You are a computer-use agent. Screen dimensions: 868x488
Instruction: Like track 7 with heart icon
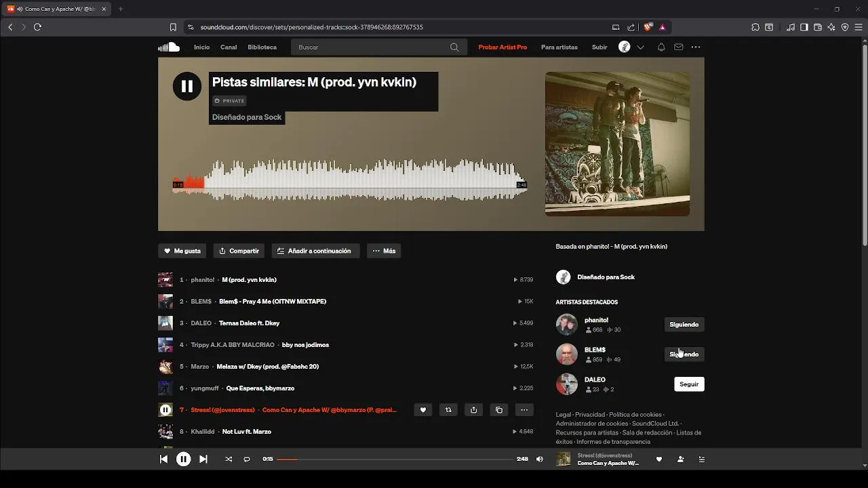(x=423, y=410)
